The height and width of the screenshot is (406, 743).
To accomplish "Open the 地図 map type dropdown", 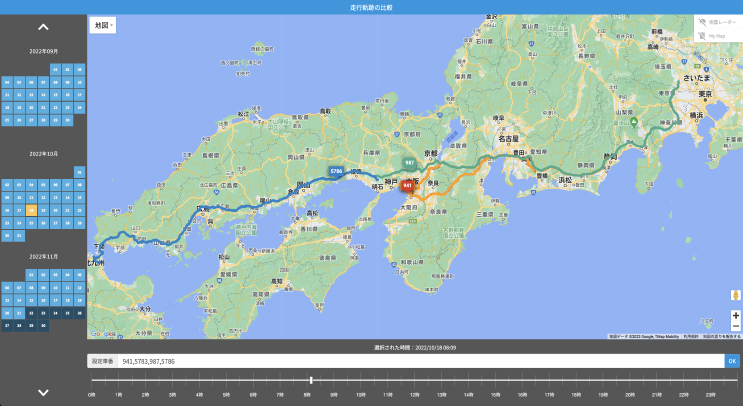I will [x=102, y=24].
